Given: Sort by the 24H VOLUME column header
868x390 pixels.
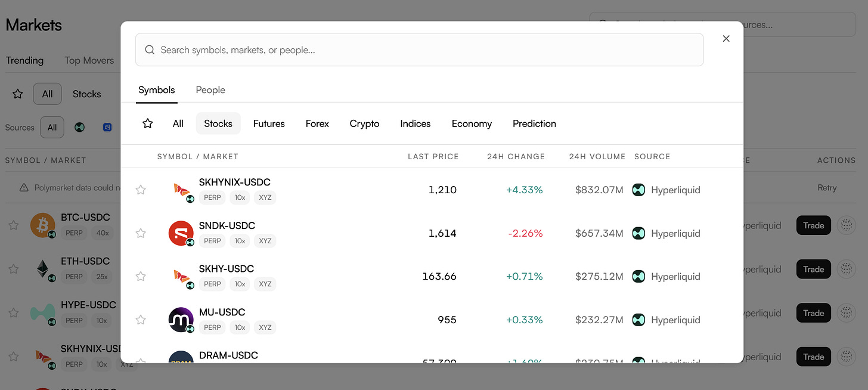Looking at the screenshot, I should click(597, 156).
